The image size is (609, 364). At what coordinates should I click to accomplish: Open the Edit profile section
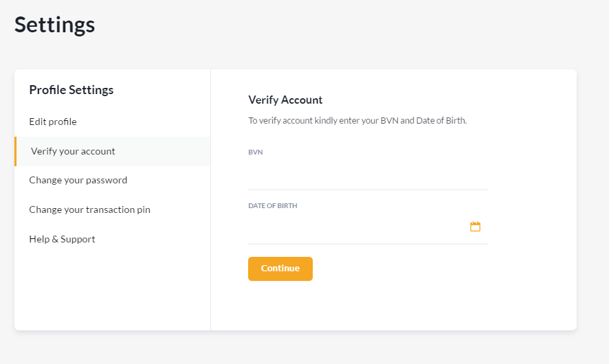click(x=53, y=122)
